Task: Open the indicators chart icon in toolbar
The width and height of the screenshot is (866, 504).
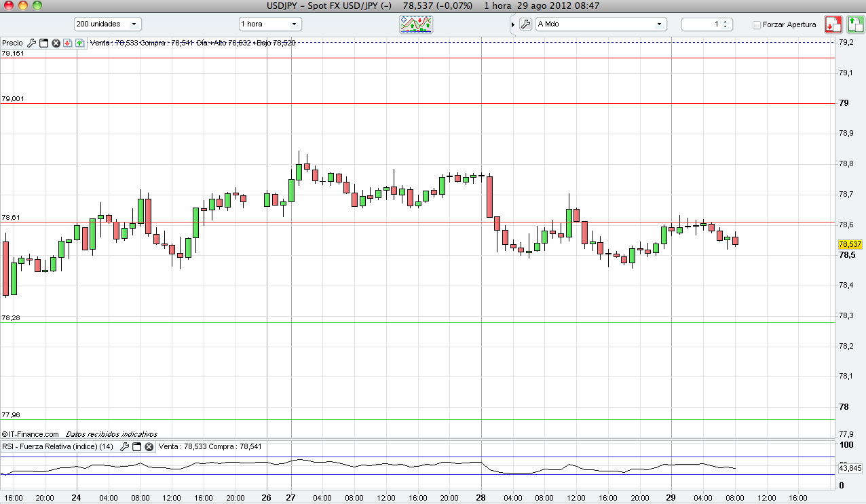Action: 416,24
